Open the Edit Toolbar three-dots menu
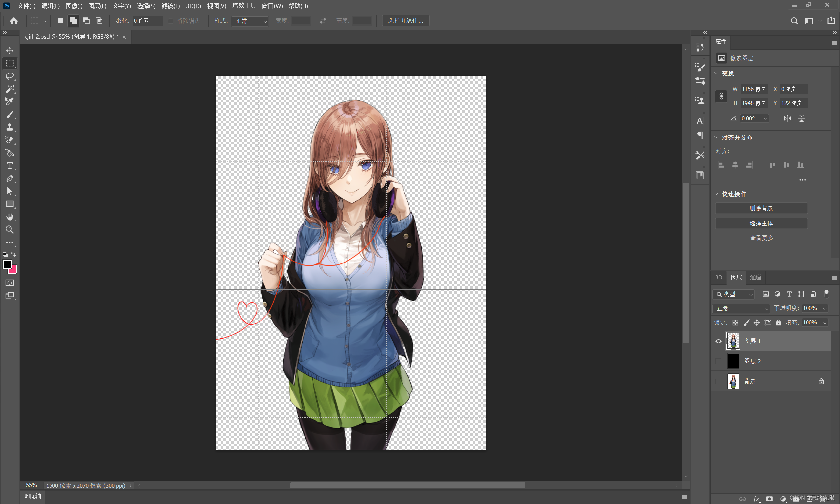The width and height of the screenshot is (840, 504). click(x=10, y=242)
